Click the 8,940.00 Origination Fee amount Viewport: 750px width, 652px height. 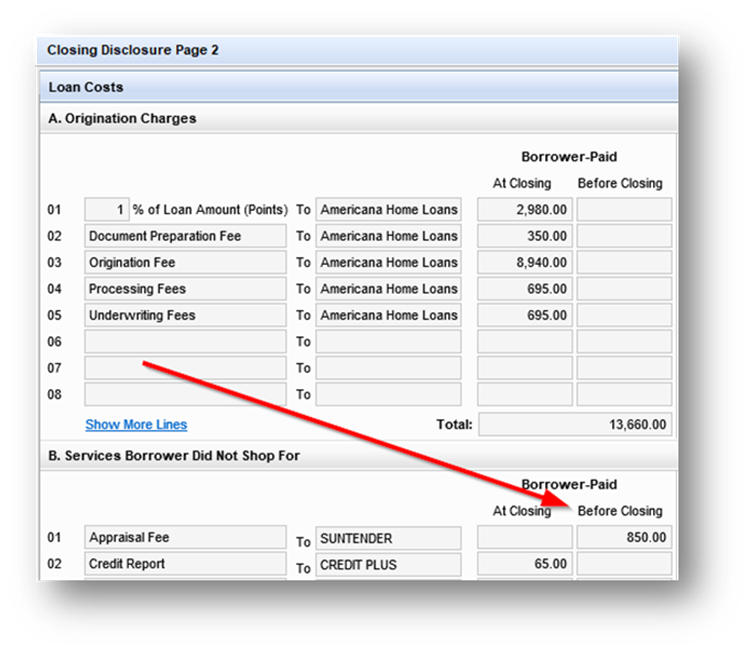(x=524, y=262)
